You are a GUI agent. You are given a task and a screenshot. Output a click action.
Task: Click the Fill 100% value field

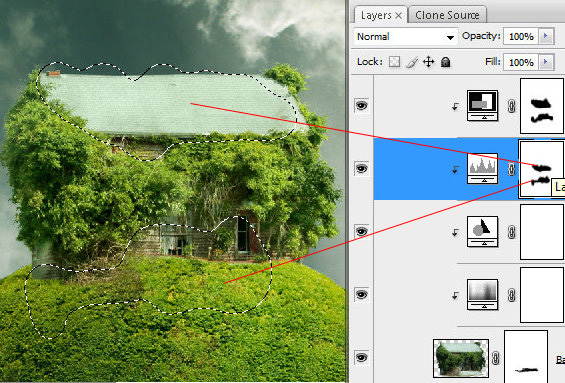click(521, 62)
